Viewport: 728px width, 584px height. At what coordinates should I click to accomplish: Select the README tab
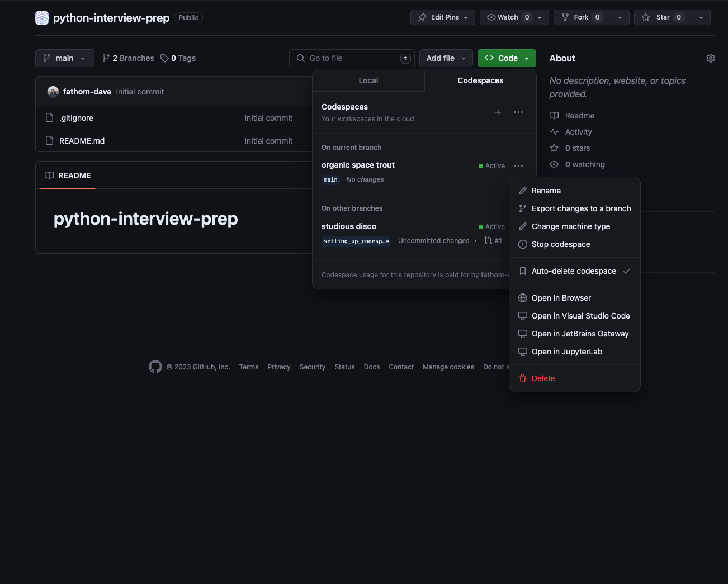tap(68, 175)
